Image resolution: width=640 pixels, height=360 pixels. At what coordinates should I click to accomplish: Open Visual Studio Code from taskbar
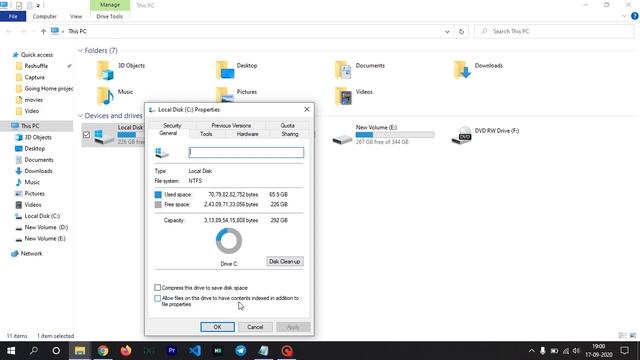coord(195,351)
